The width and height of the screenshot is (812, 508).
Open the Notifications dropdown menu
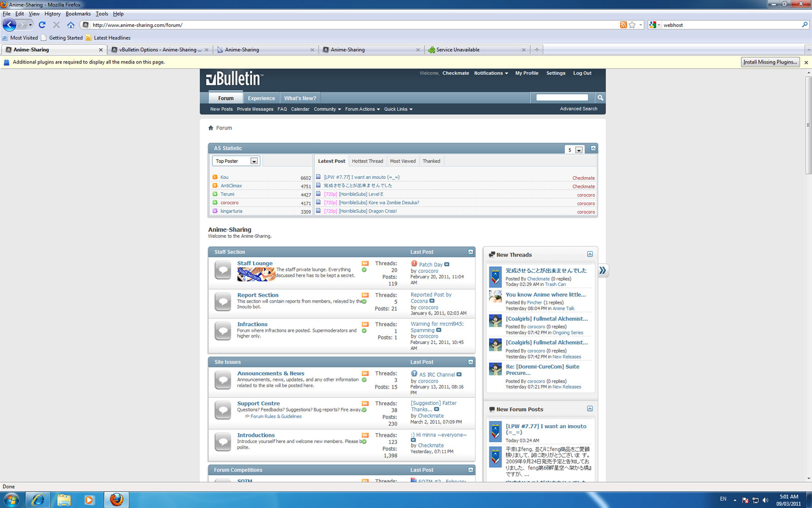pyautogui.click(x=491, y=73)
